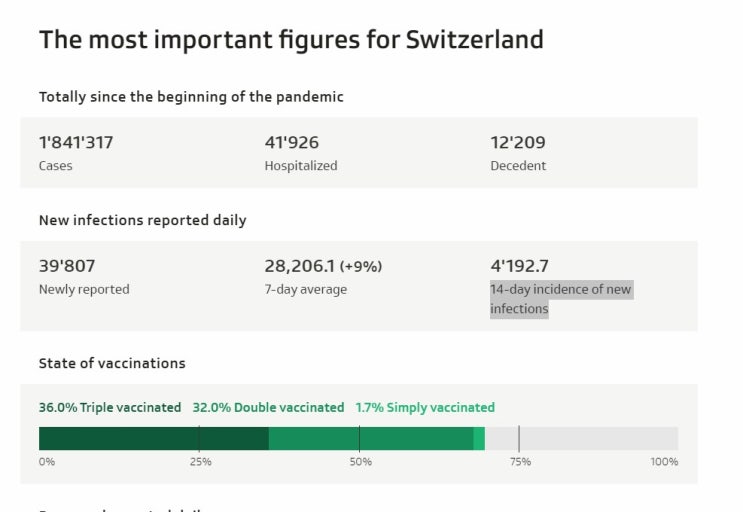Image resolution: width=743 pixels, height=512 pixels.
Task: Click the 4'192.7 incidence value
Action: coord(519,266)
